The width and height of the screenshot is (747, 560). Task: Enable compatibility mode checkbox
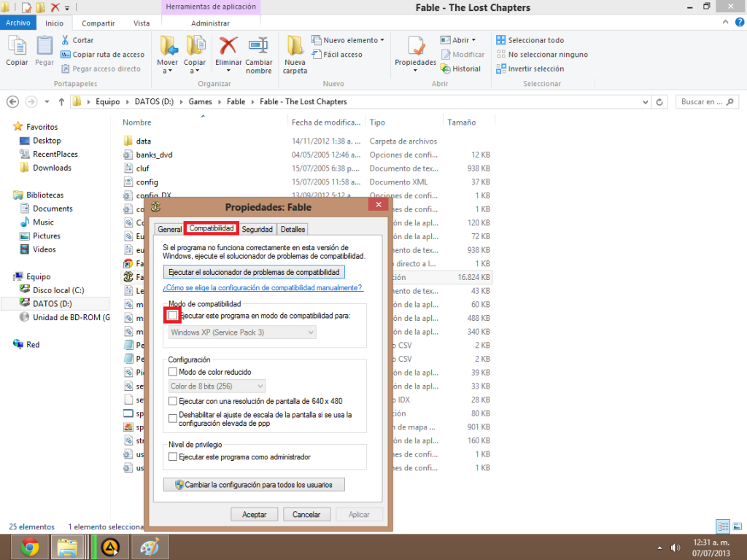173,315
